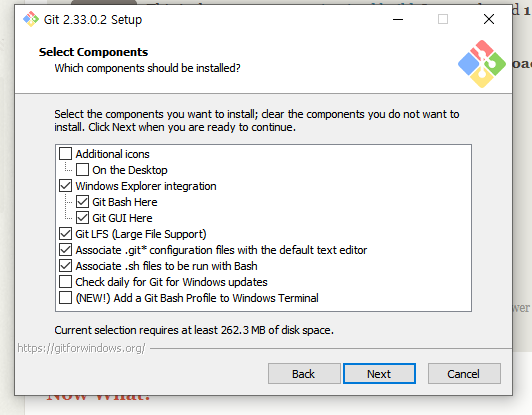Return to the previous setup page
The height and width of the screenshot is (415, 532).
tap(304, 374)
